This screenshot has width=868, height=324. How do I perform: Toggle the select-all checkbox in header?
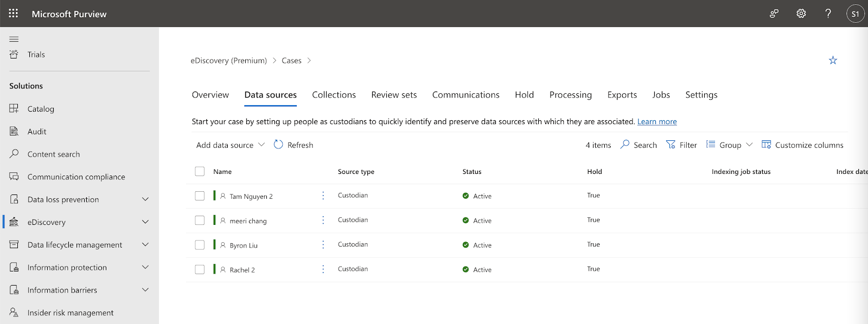[200, 171]
